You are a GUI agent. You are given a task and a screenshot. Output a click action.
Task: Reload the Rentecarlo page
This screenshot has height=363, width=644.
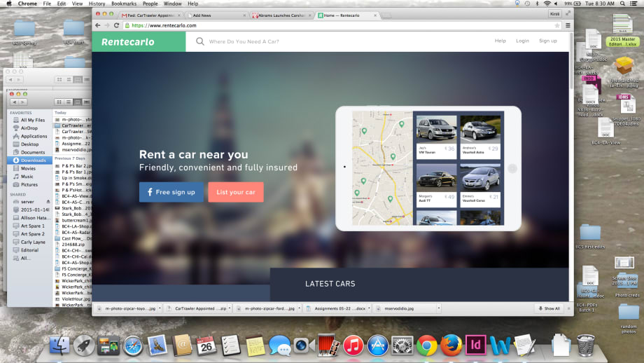pyautogui.click(x=117, y=25)
